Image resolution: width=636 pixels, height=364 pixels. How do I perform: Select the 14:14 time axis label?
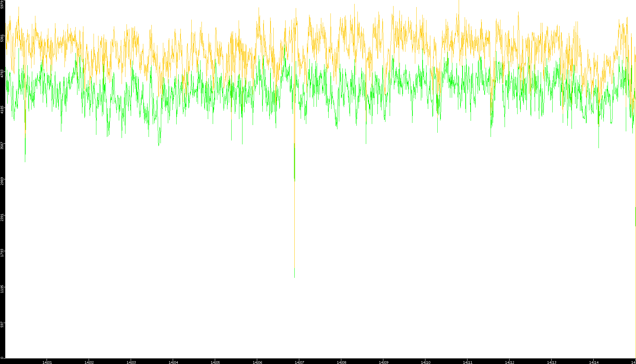(594, 362)
